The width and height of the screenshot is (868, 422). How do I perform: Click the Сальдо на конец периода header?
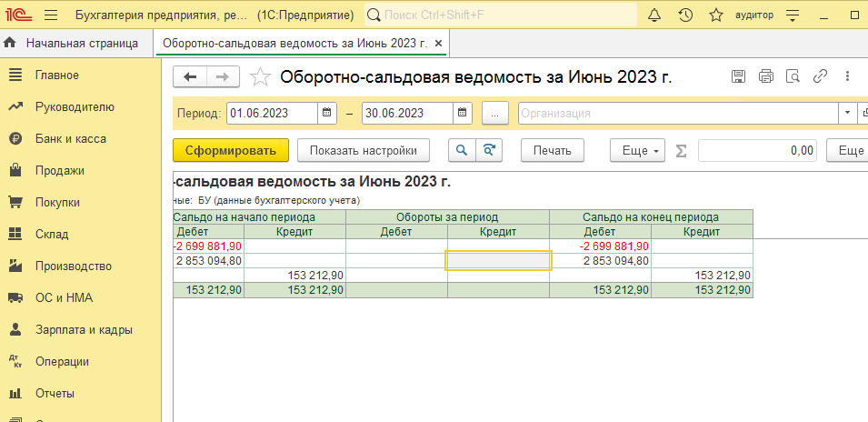(651, 217)
